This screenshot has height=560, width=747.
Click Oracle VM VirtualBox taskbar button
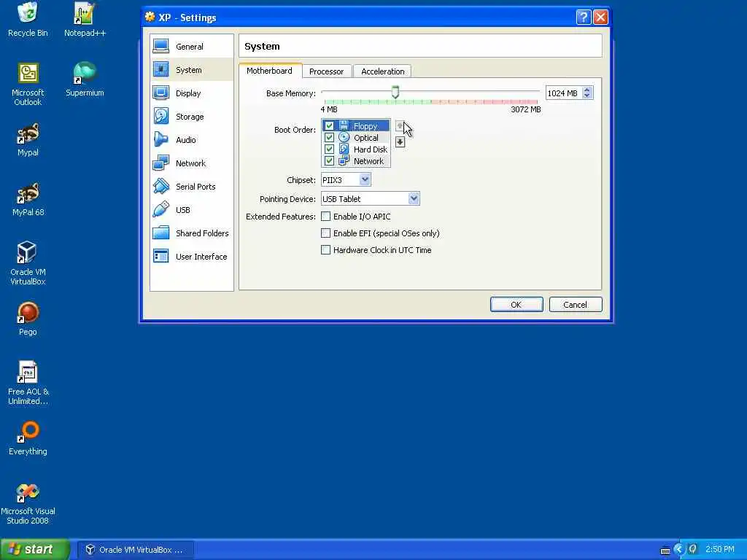pos(136,550)
